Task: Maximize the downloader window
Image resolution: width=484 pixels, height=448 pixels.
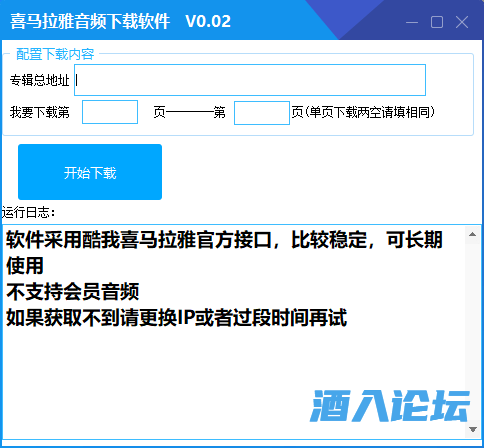Action: (437, 22)
